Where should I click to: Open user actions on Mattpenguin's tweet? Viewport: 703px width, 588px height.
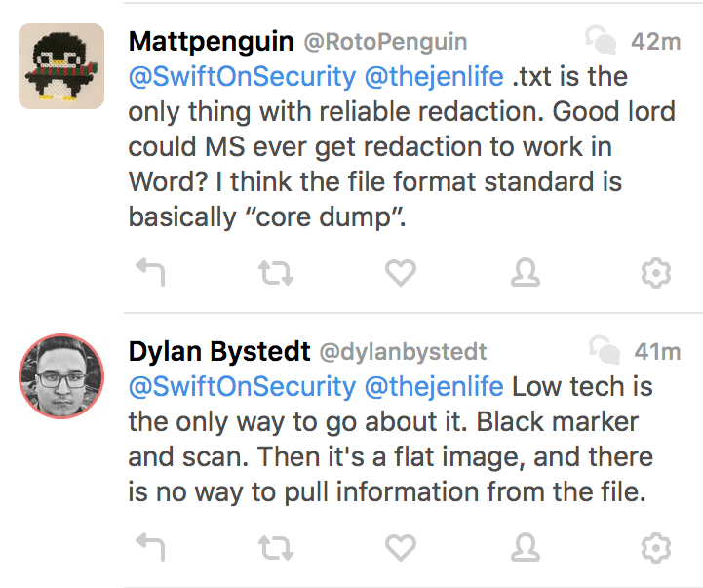tap(527, 274)
